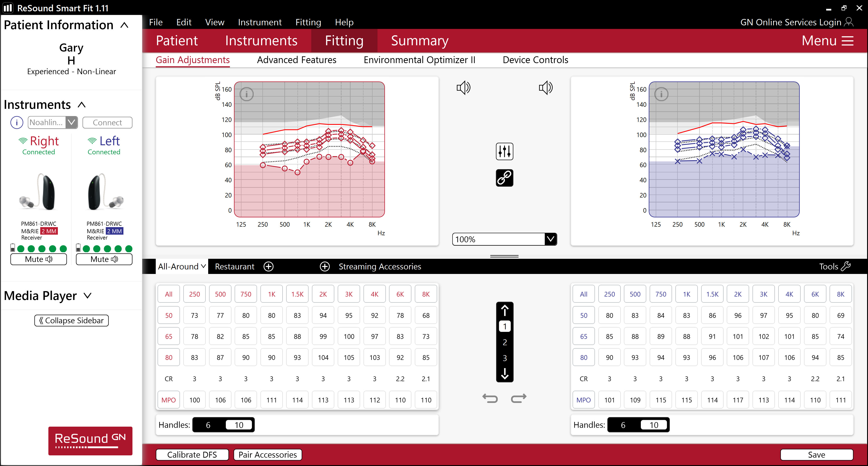Click the right ear speaker volume icon

[463, 88]
